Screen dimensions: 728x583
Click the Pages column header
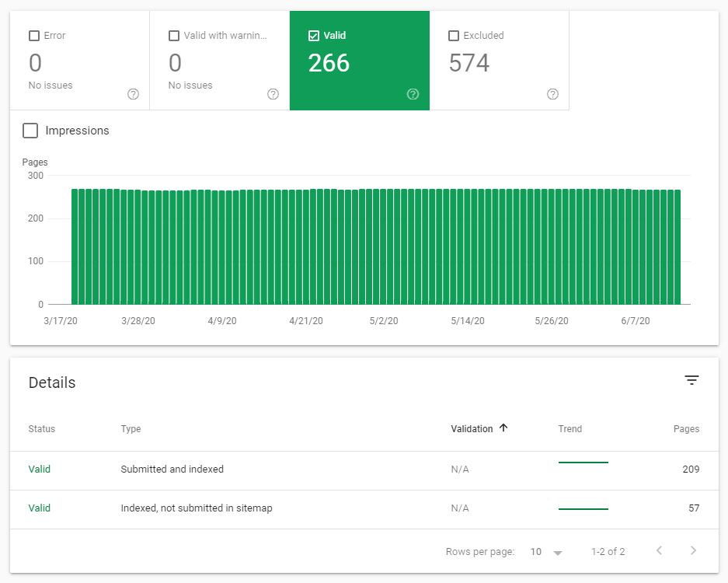coord(686,428)
